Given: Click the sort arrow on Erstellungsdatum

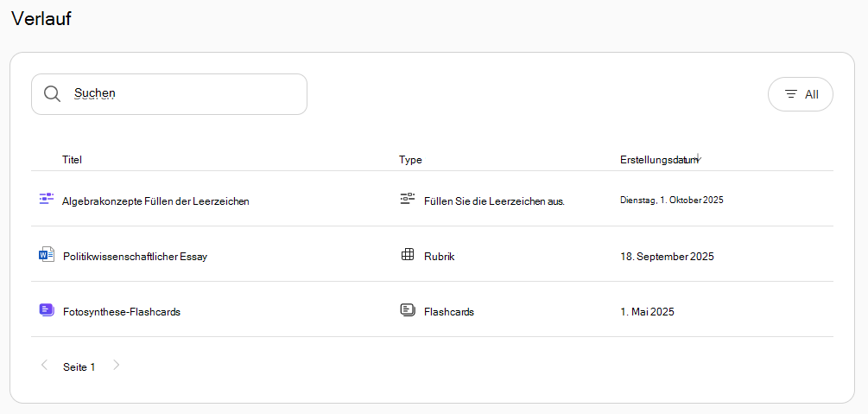Looking at the screenshot, I should point(699,158).
